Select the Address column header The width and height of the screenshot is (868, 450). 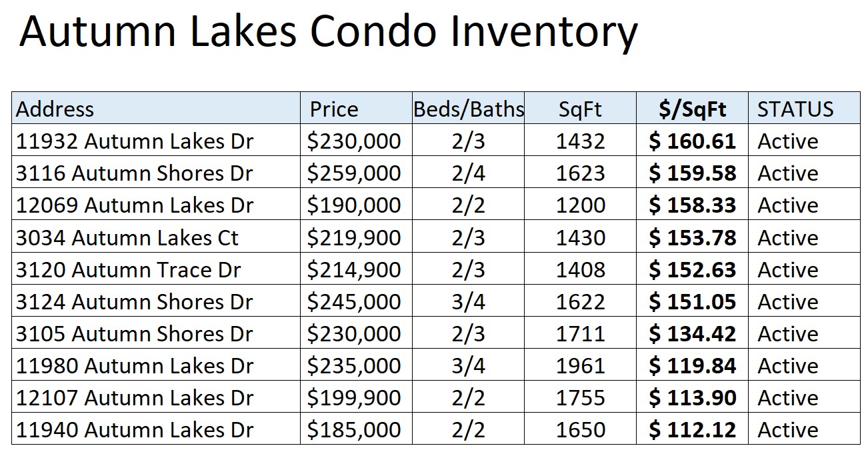click(156, 109)
